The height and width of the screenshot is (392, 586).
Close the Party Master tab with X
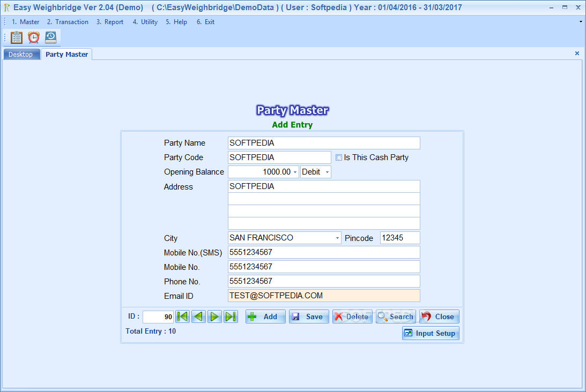[x=577, y=54]
